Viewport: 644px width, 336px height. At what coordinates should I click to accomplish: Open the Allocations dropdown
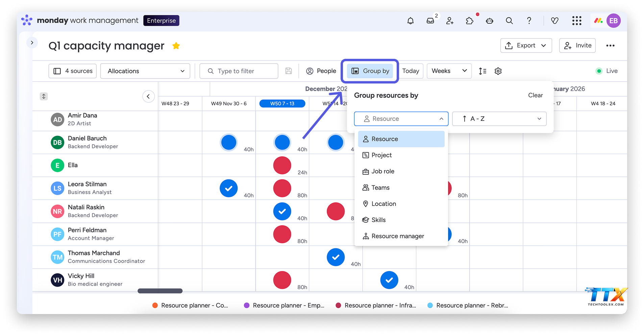[x=145, y=71]
